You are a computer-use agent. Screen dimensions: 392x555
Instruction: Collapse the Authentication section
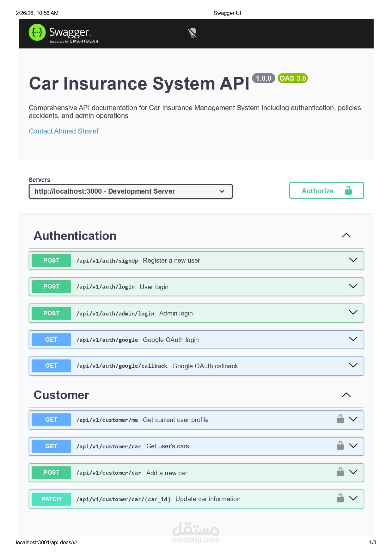click(346, 235)
